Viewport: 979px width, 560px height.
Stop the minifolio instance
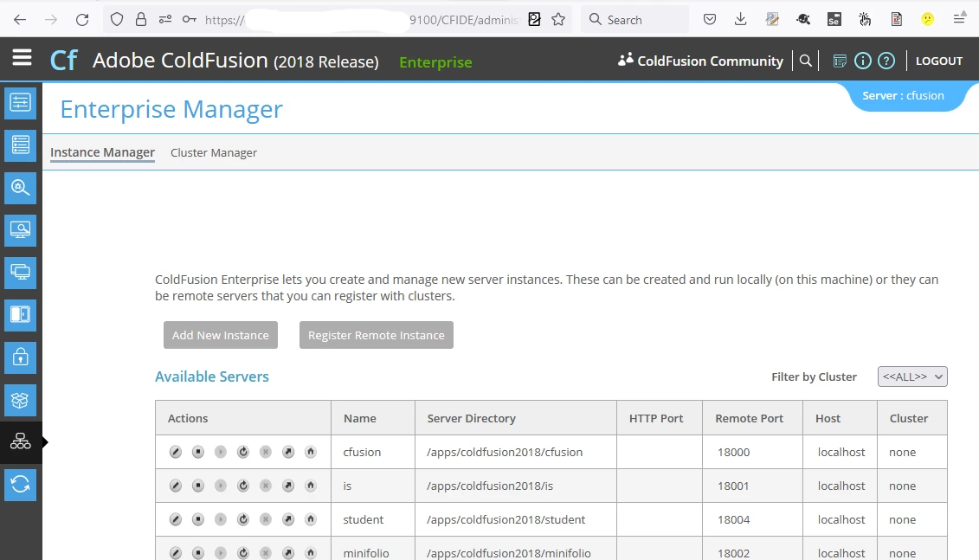click(198, 553)
